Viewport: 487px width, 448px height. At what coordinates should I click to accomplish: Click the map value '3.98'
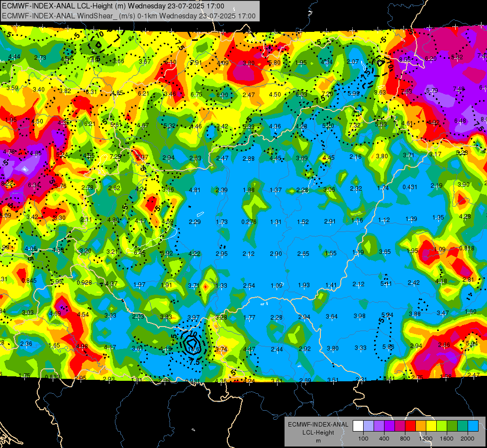[360, 316]
